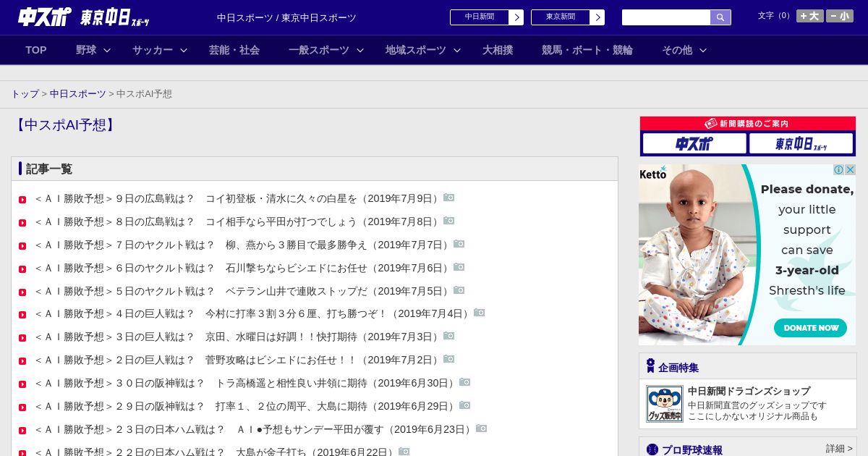Click camera icon beside 6月30日 article

tap(465, 382)
